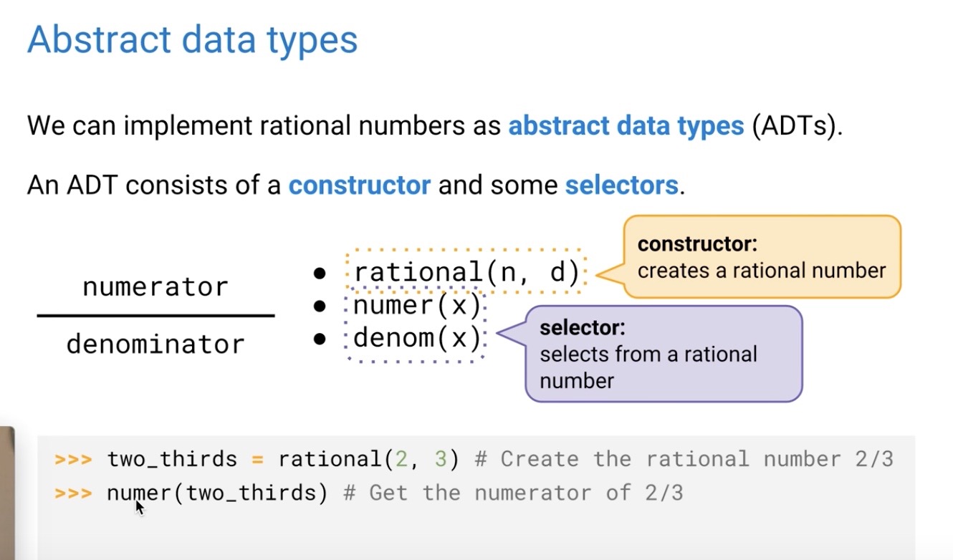Click the orange constructor callout bubble

coord(762,256)
